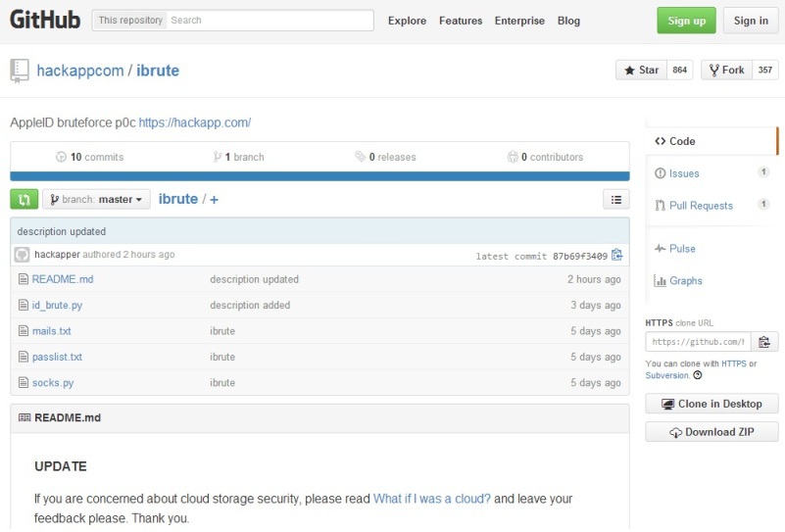The width and height of the screenshot is (785, 532).
Task: Open the Issues tab
Action: click(711, 173)
